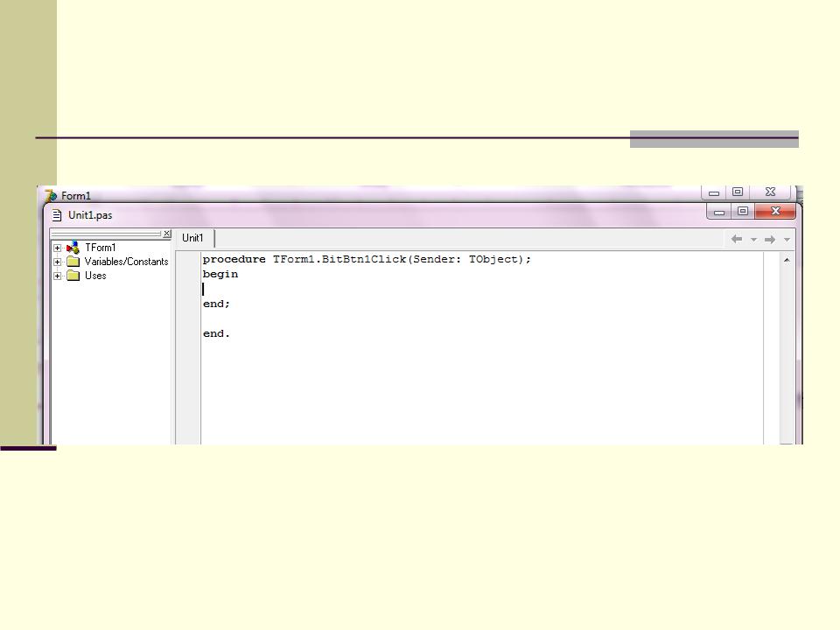Maximize the Unit1.pas editor window
Image resolution: width=840 pixels, height=630 pixels.
click(x=743, y=211)
